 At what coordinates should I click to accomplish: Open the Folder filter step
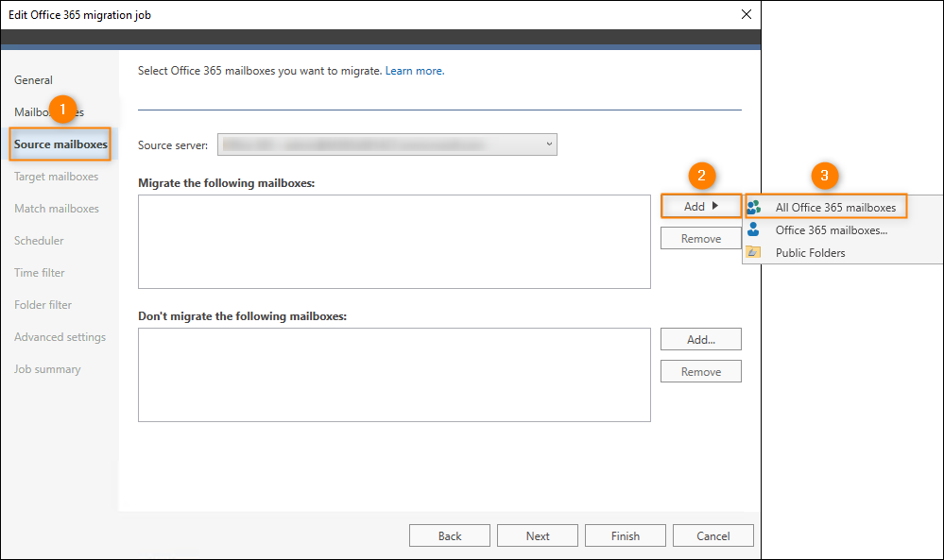[43, 305]
